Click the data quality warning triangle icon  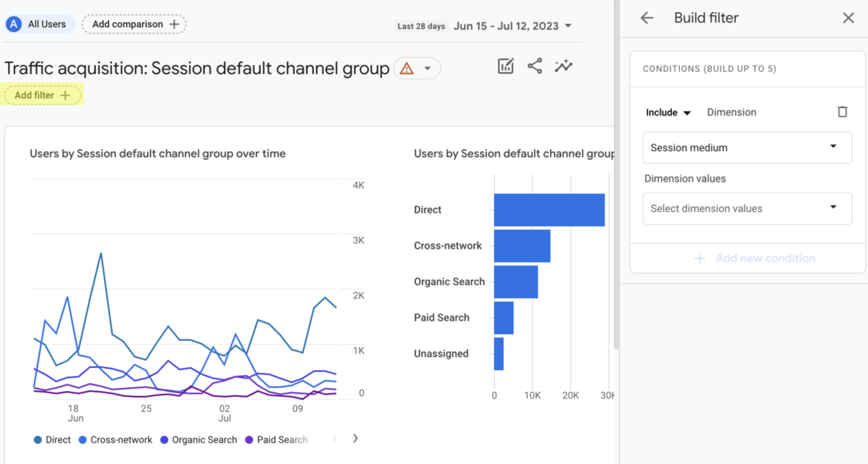[407, 68]
